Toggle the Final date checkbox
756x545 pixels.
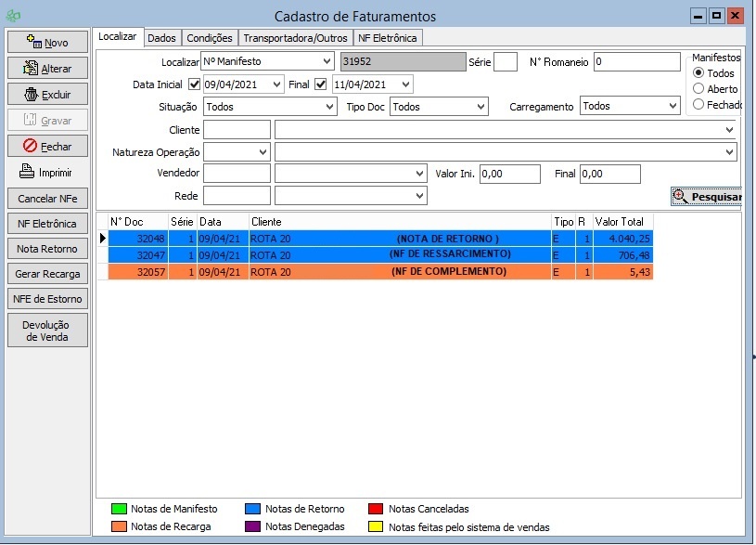coord(321,84)
